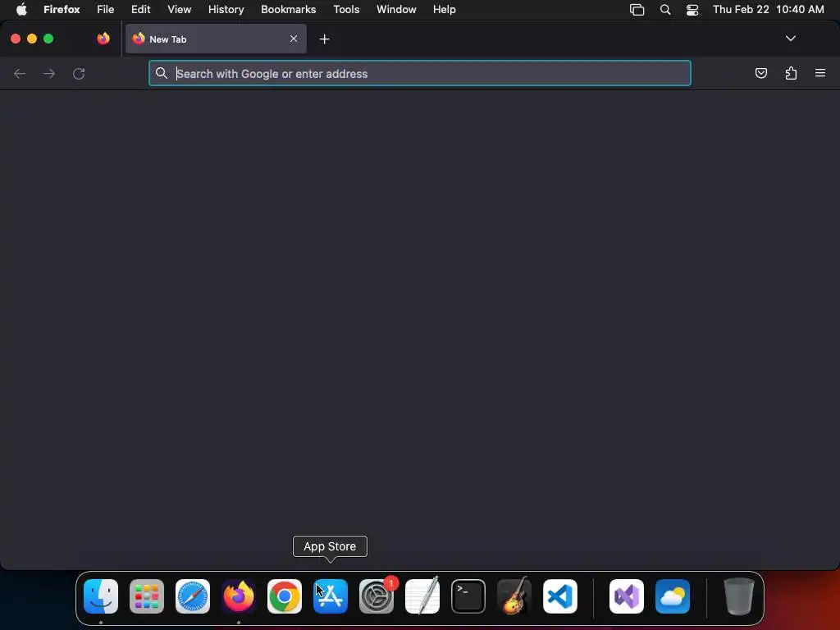Open System Settings with notification badge
840x630 pixels.
[377, 596]
